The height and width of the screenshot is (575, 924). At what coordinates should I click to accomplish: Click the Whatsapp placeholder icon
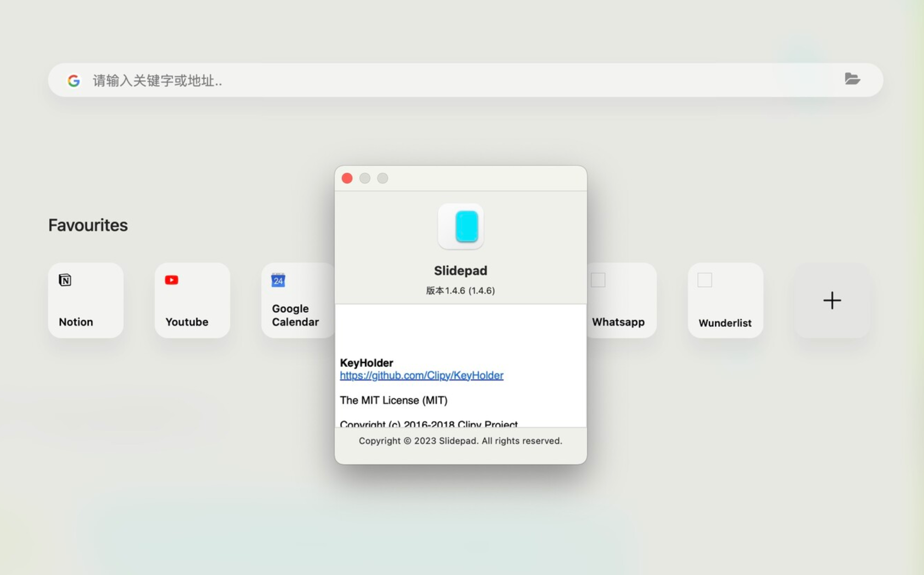(x=598, y=280)
